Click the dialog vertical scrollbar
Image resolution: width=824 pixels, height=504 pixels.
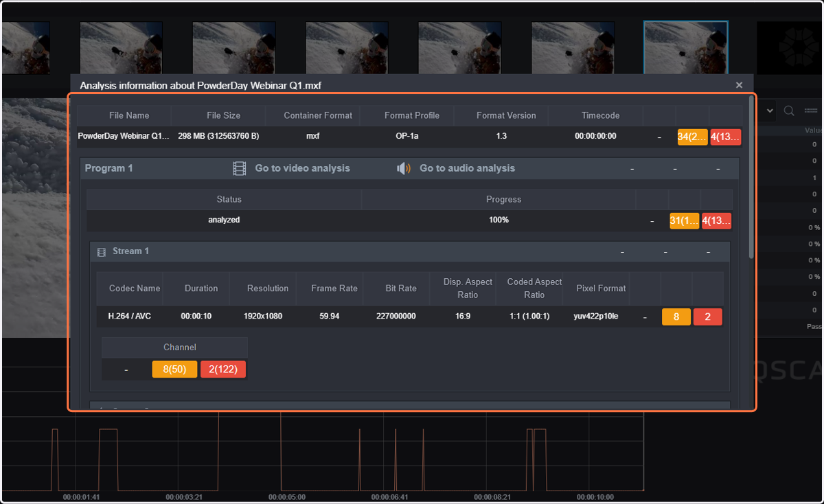point(751,178)
